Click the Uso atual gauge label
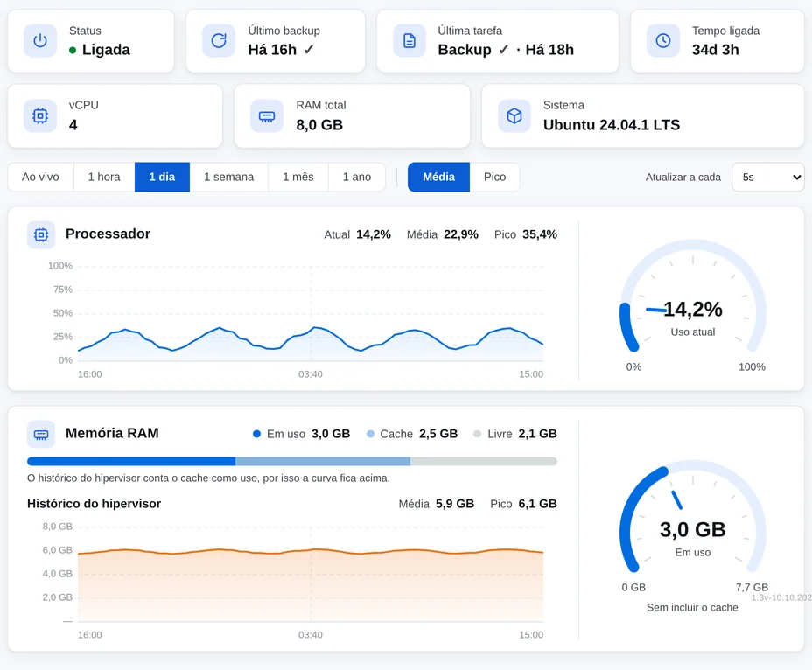The height and width of the screenshot is (670, 812). pyautogui.click(x=693, y=332)
